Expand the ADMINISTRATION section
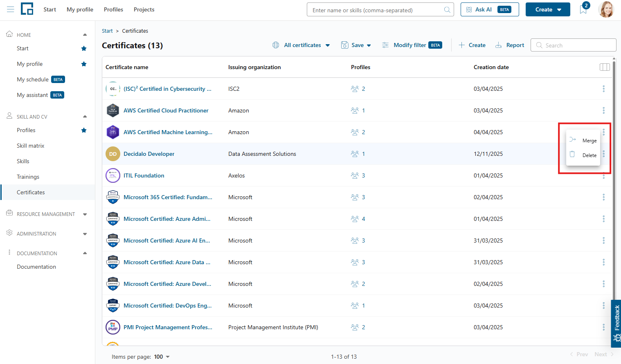 tap(85, 234)
